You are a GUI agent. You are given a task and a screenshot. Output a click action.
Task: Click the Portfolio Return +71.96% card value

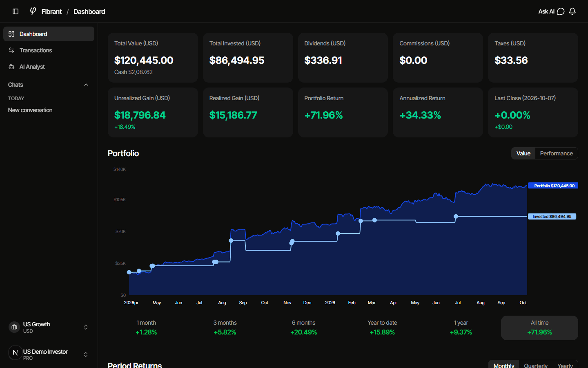tap(323, 115)
